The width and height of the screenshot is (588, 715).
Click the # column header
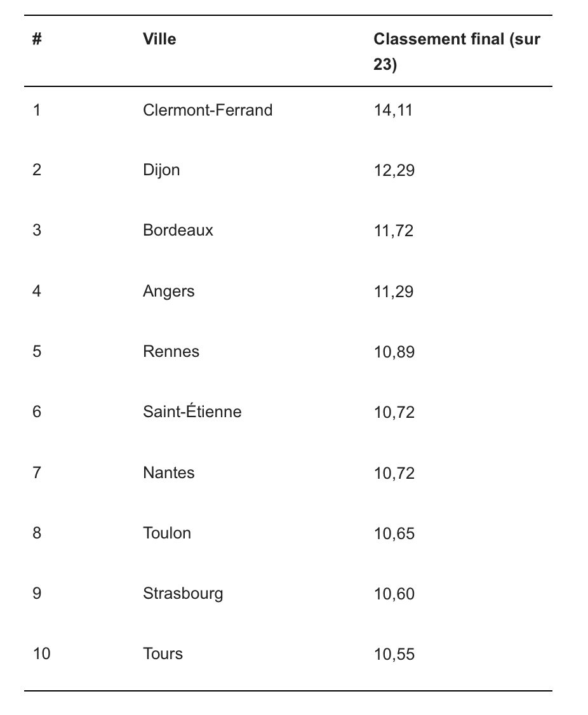tap(37, 39)
